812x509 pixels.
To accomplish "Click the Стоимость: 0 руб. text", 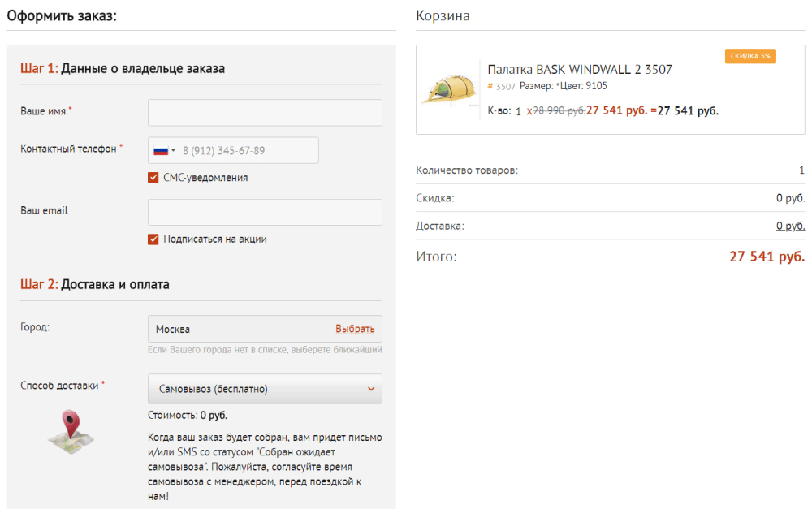I will [188, 416].
